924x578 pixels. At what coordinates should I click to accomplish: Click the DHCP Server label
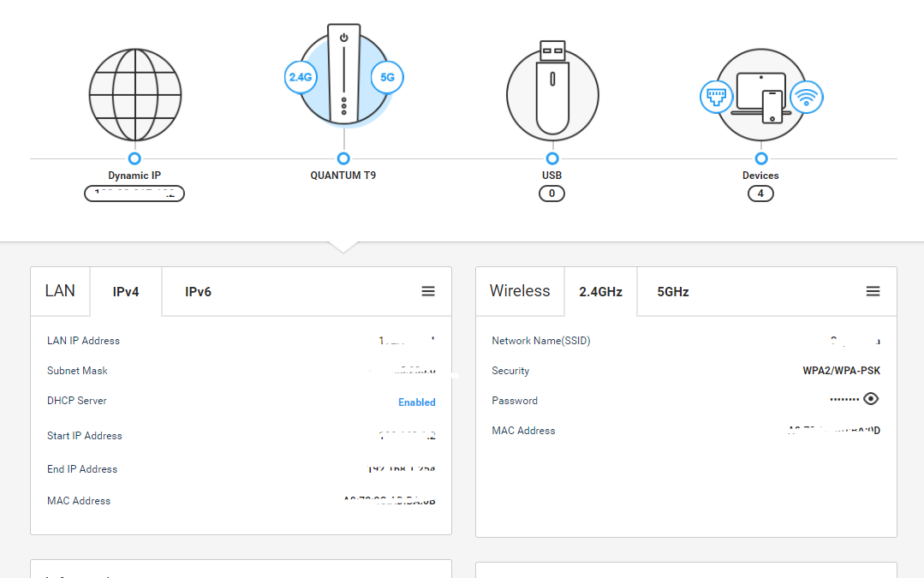point(76,401)
